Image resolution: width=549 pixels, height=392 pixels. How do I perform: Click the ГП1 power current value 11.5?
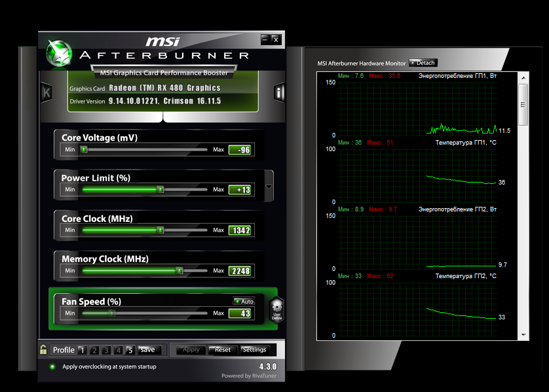[504, 131]
